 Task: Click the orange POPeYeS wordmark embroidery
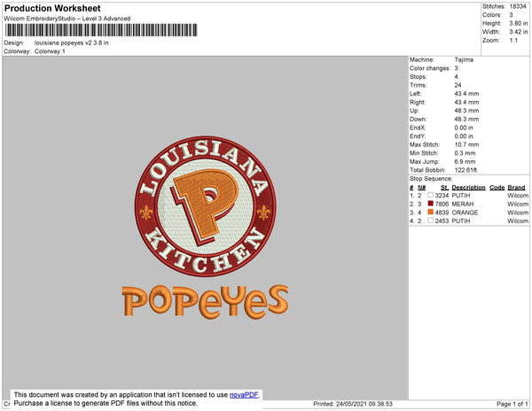206,301
